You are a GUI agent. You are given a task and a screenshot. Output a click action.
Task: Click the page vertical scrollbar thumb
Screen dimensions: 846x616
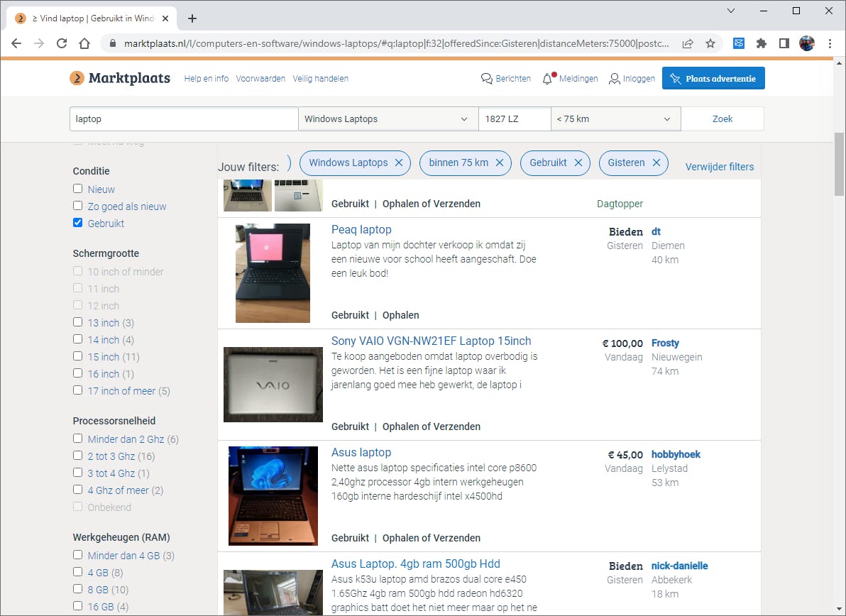(838, 164)
